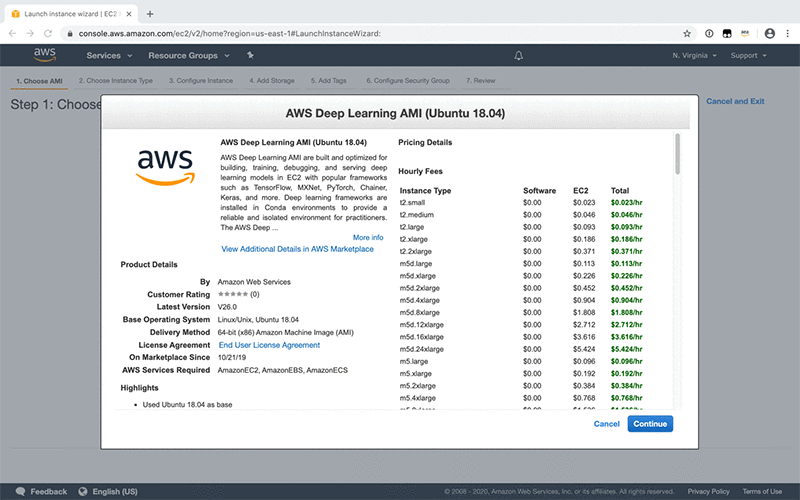Click the Privacy Policy footer link
Viewport: 800px width, 500px height.
point(708,491)
